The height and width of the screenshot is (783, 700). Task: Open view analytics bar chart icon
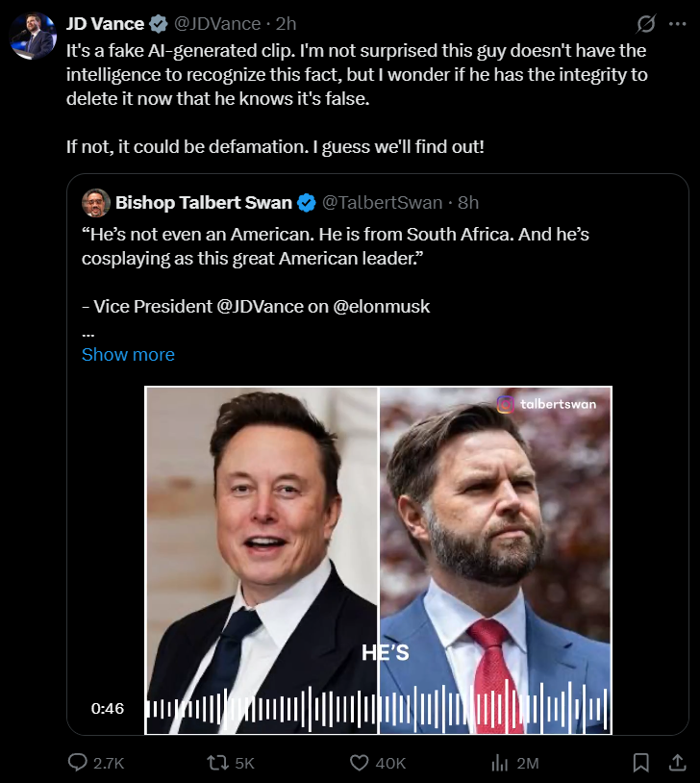point(499,762)
